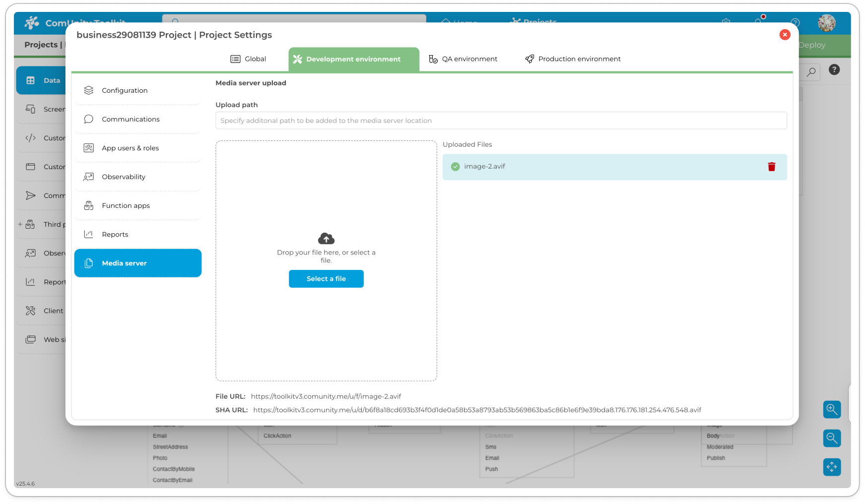865x504 pixels.
Task: Zoom in on the data diagram
Action: point(832,409)
